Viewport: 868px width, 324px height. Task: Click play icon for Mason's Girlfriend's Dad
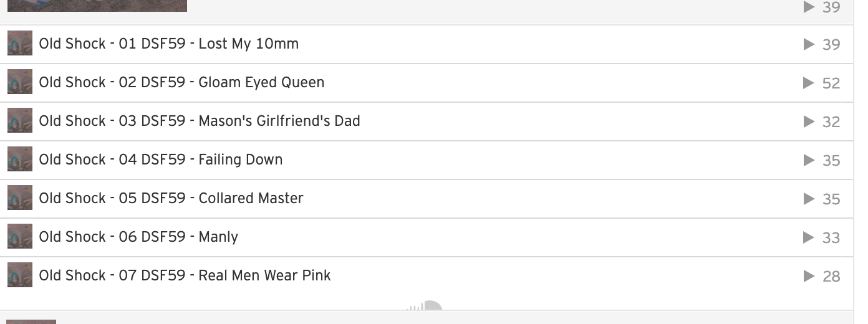809,121
